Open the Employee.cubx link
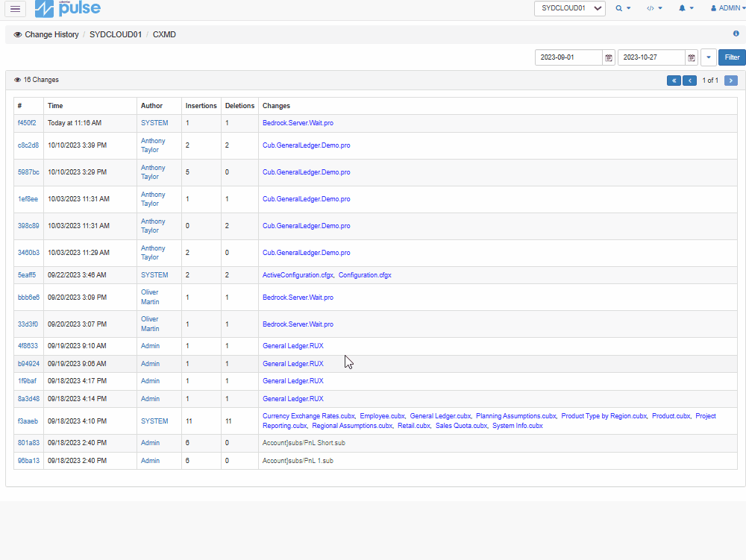Screen dimensions: 746x560 coord(383,416)
